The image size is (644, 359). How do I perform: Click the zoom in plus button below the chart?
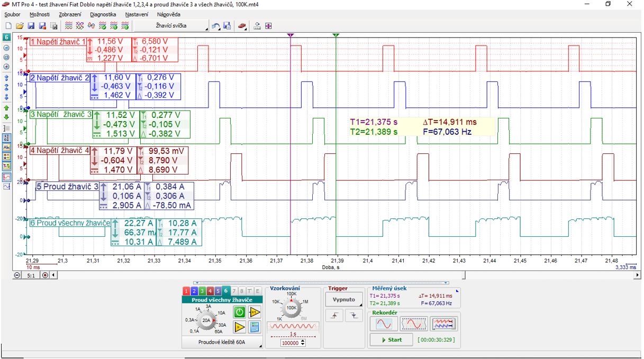pos(44,275)
